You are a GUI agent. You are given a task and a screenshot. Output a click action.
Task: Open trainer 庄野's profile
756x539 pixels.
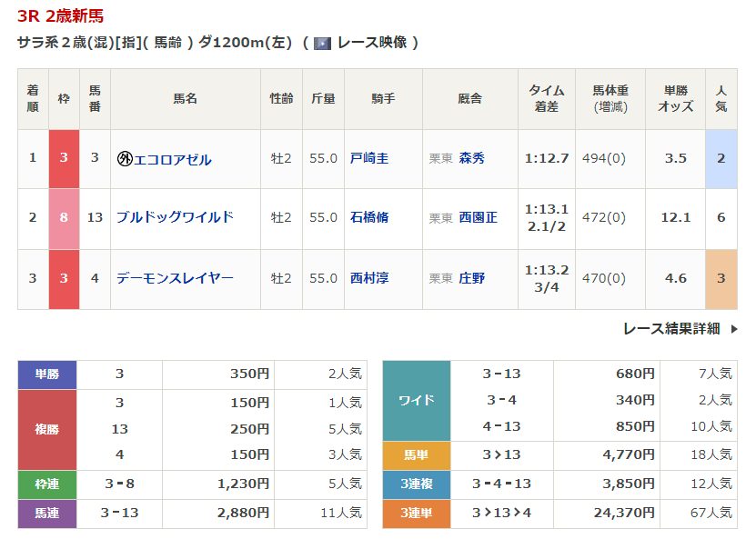(472, 278)
